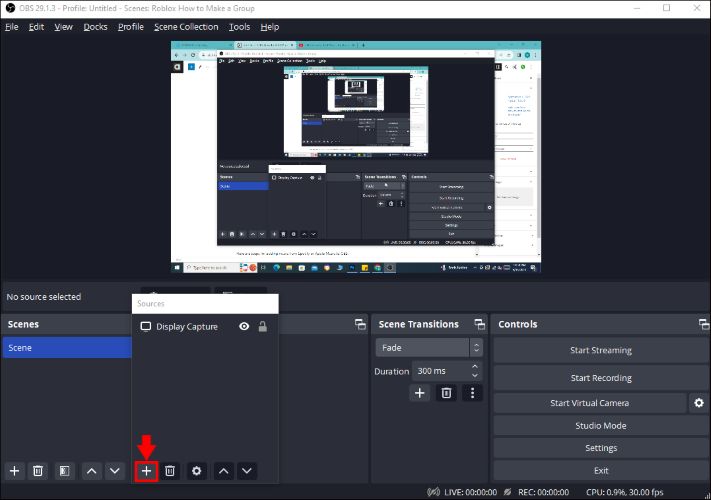Open the Scene Collection menu
Screen dimensions: 711x500
[186, 27]
